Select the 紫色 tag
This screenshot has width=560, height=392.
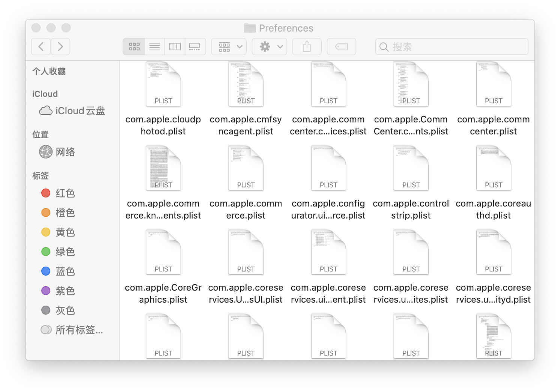(x=58, y=291)
